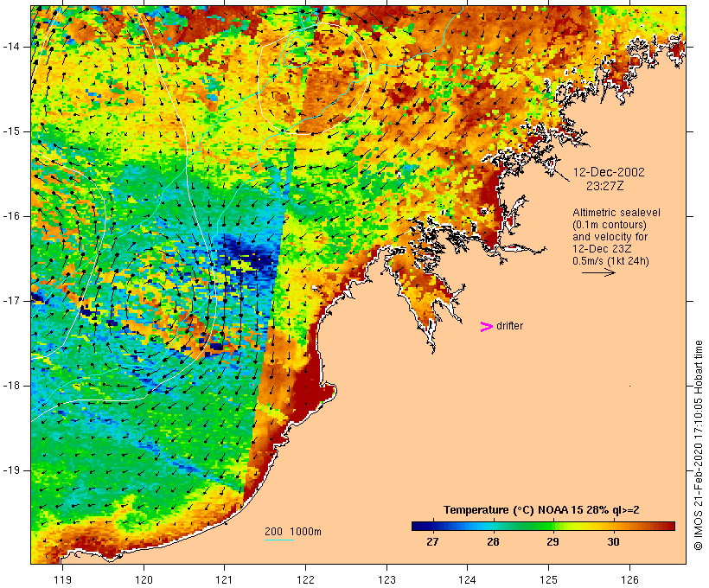Click the cyan isobath line in depth legend
The image size is (709, 588).
tap(279, 540)
